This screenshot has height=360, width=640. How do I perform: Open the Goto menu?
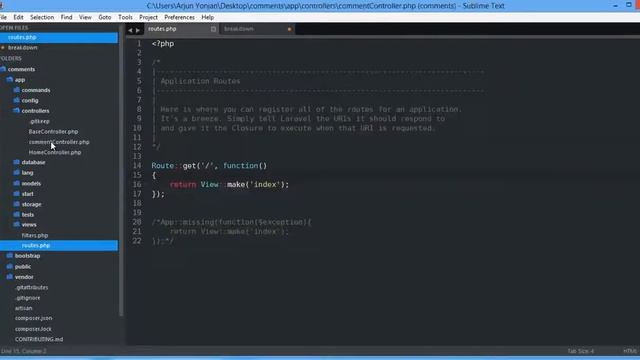coord(104,17)
